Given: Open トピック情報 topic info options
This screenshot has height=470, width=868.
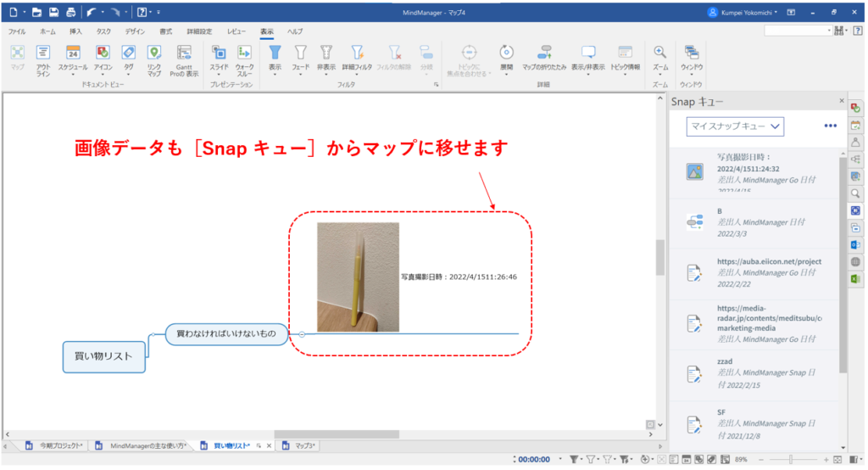Looking at the screenshot, I should (x=625, y=59).
